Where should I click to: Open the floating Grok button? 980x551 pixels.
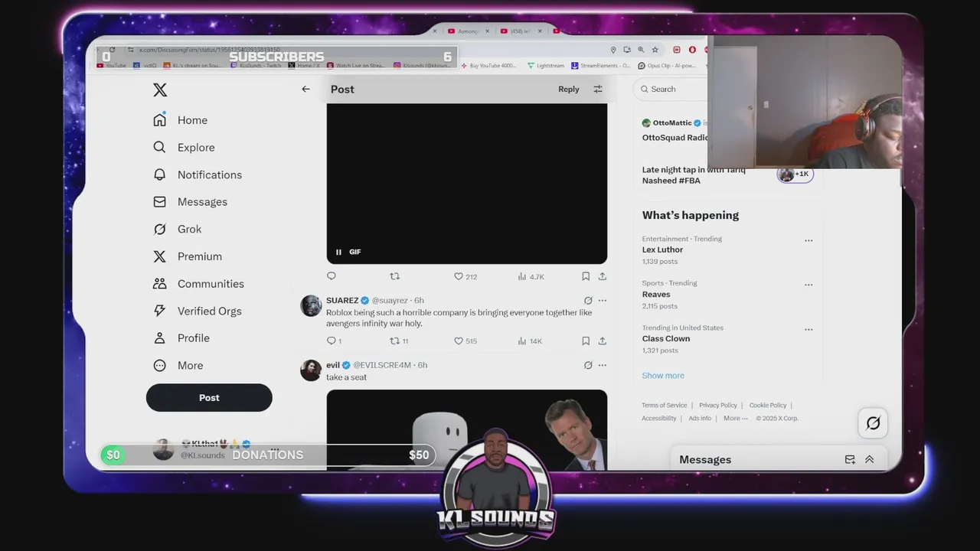(873, 423)
